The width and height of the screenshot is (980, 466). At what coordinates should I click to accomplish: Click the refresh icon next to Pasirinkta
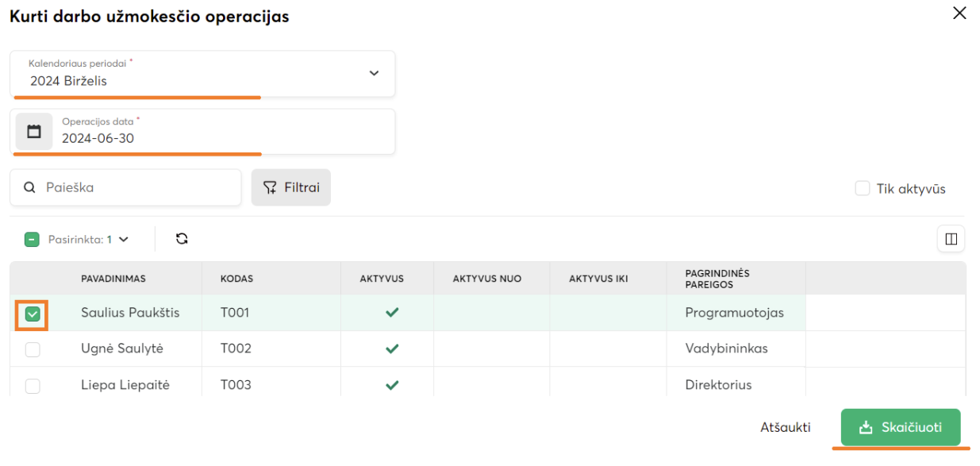click(182, 238)
